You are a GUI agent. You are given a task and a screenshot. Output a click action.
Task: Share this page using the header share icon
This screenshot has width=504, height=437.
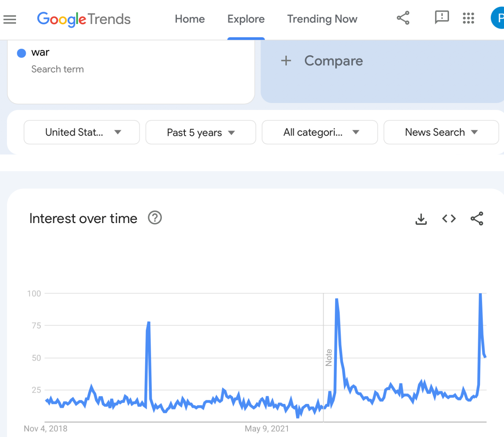[x=403, y=18]
